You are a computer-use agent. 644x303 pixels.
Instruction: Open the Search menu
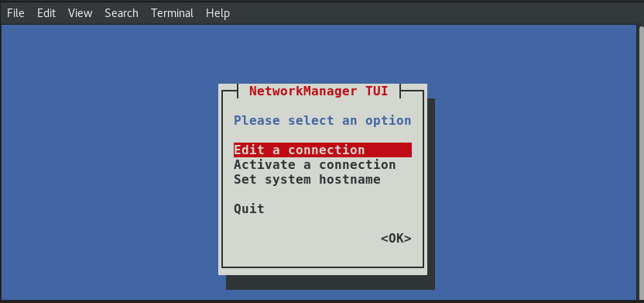tap(122, 13)
